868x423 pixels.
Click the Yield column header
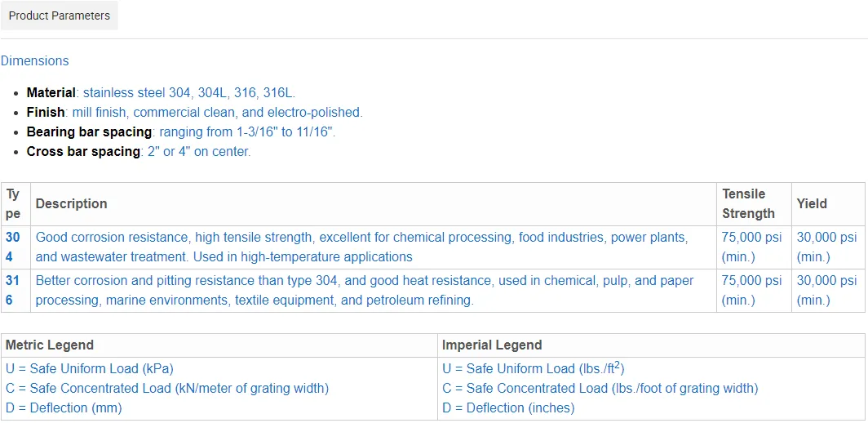pos(812,203)
